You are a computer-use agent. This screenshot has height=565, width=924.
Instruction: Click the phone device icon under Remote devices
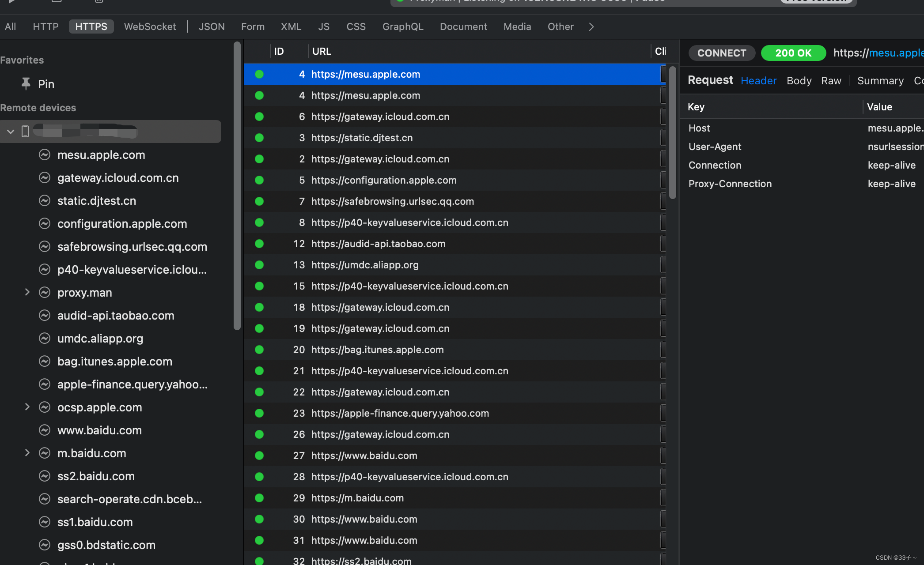pyautogui.click(x=25, y=132)
